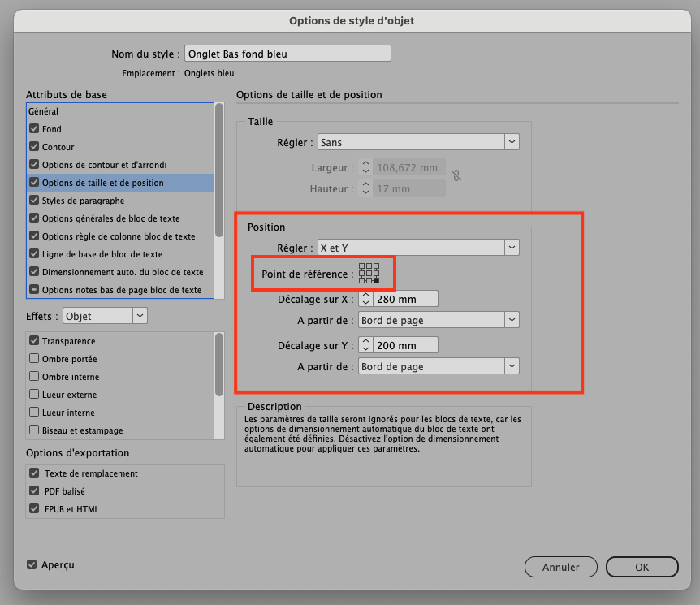Open A partir de dropdown under Décalage X
Viewport: 700px width, 605px height.
coord(439,320)
